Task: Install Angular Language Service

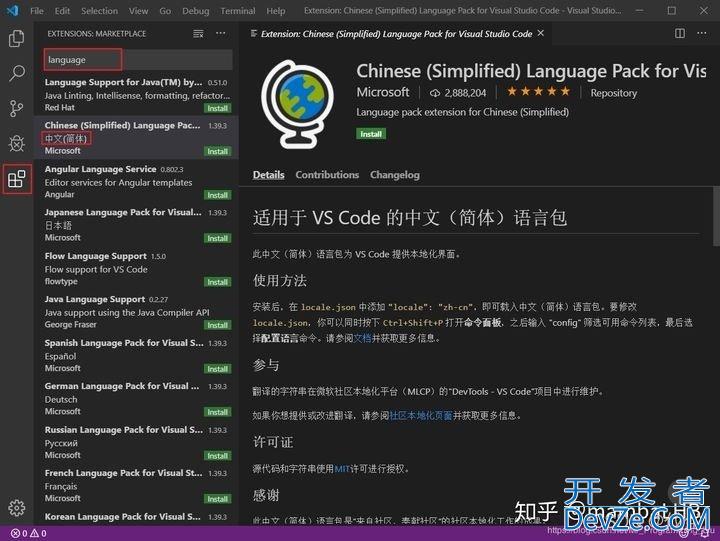Action: tap(217, 195)
